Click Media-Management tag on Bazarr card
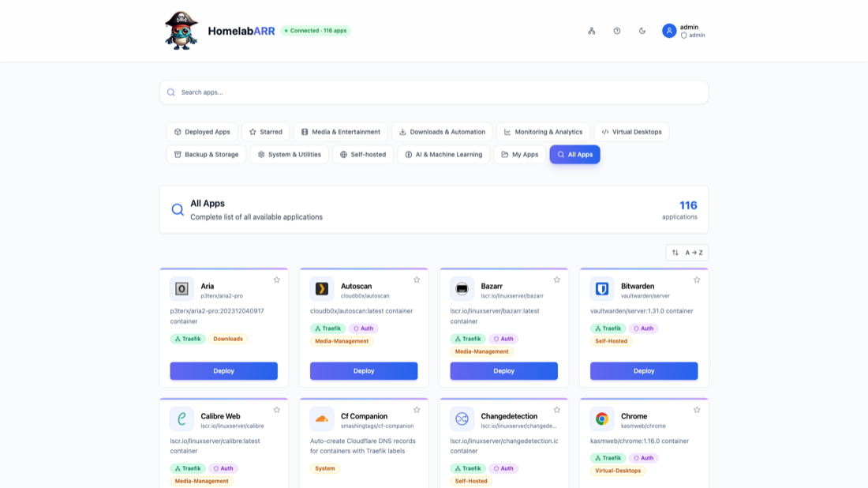 [481, 351]
